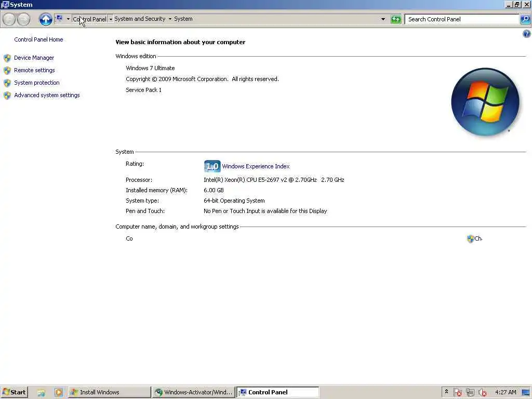Show hidden tray icons arrow

[x=446, y=392]
